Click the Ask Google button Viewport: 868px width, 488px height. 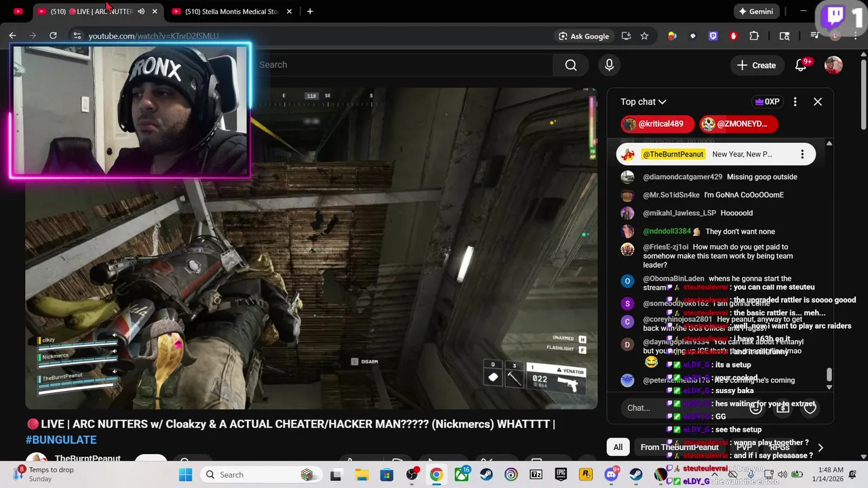(583, 36)
